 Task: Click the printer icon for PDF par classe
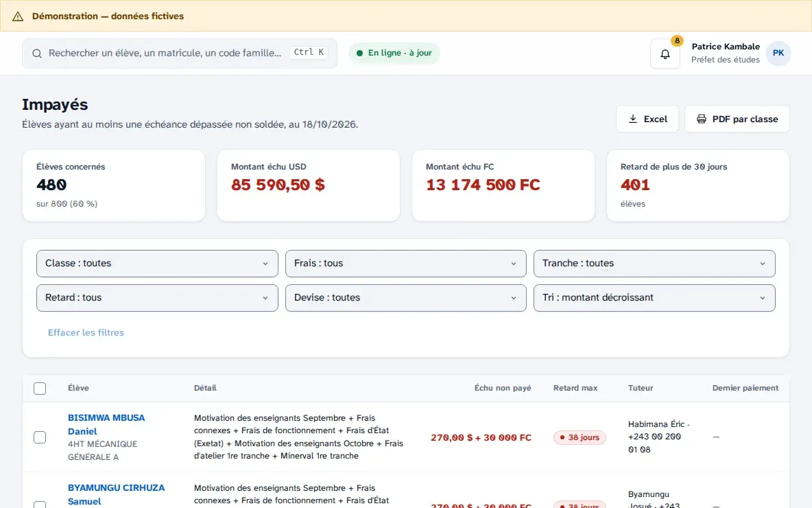701,119
